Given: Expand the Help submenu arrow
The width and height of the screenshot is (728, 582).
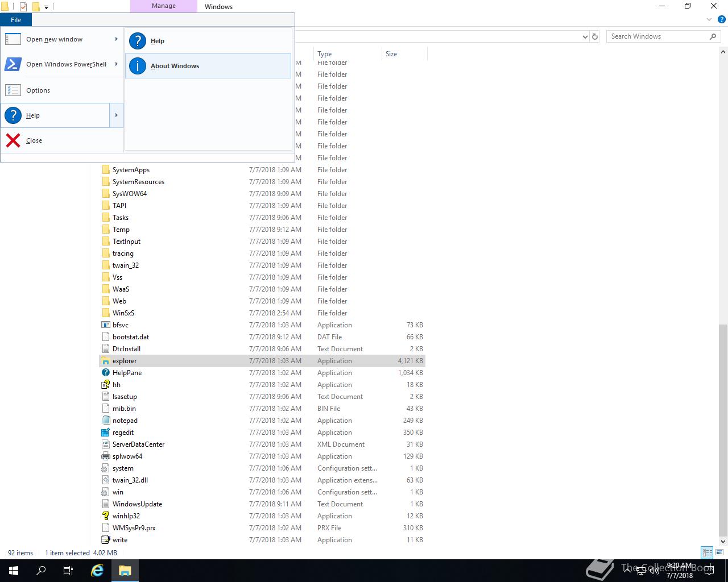Looking at the screenshot, I should (x=117, y=115).
